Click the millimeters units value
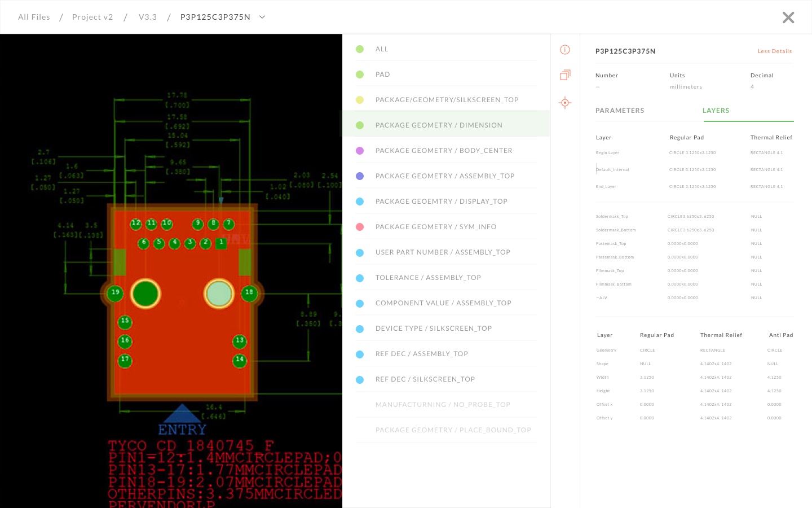The image size is (812, 508). (x=686, y=87)
